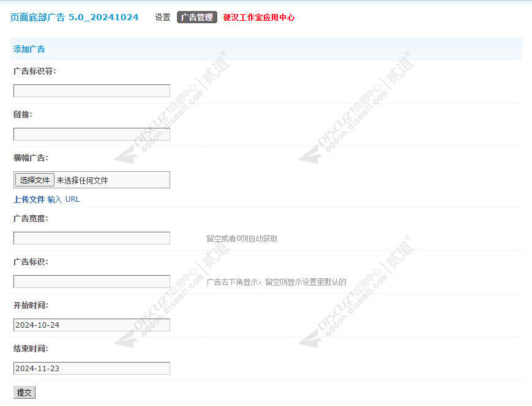Switch to 输入 URL mode

point(64,199)
